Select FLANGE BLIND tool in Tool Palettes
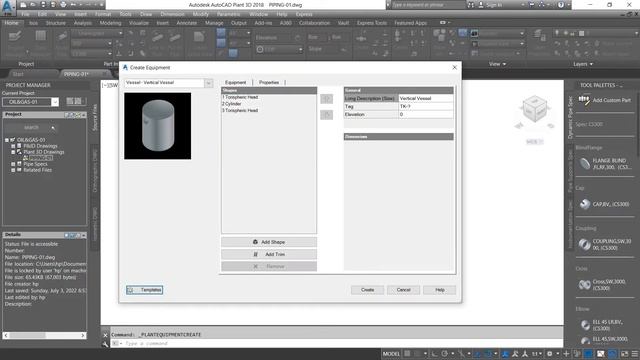Image resolution: width=640 pixels, height=360 pixels. click(605, 164)
